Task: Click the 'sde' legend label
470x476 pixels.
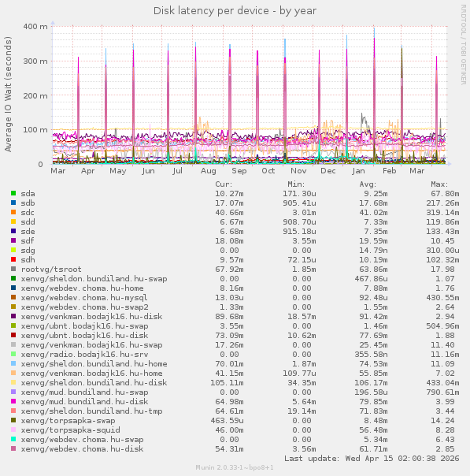Action: pos(28,232)
